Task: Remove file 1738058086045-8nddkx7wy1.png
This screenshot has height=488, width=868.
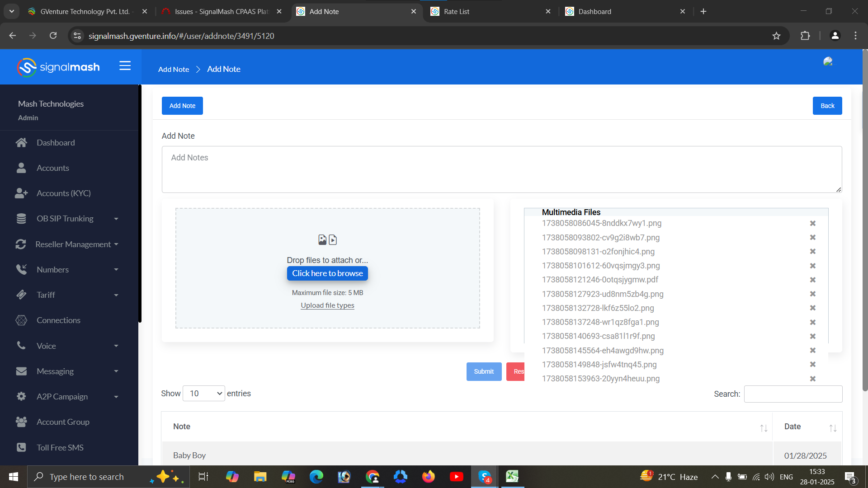Action: tap(812, 223)
